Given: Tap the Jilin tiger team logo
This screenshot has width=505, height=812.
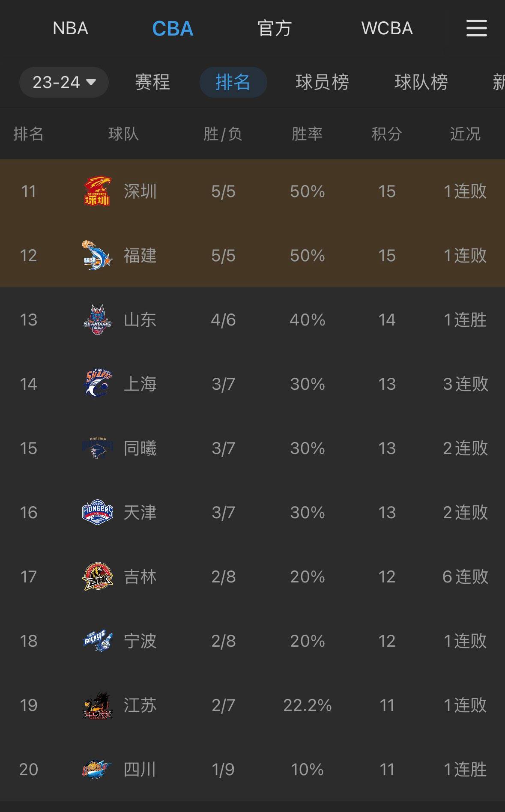Looking at the screenshot, I should 98,576.
